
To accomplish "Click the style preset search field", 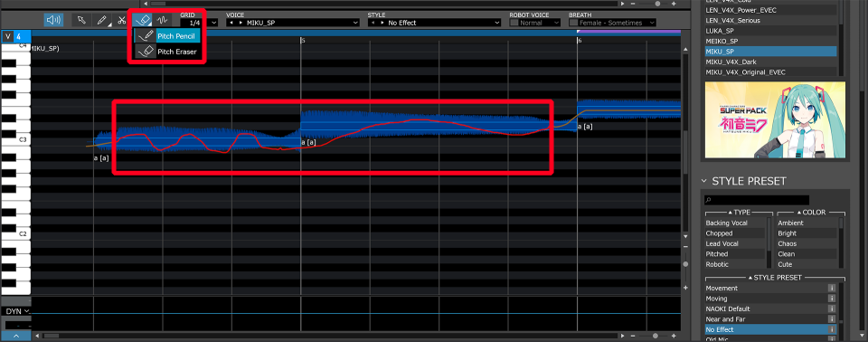I will pos(757,200).
